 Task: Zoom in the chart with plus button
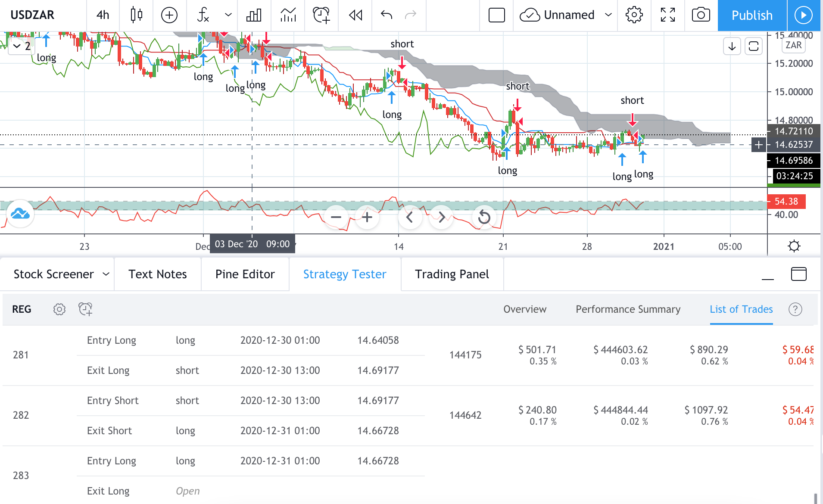pos(367,217)
